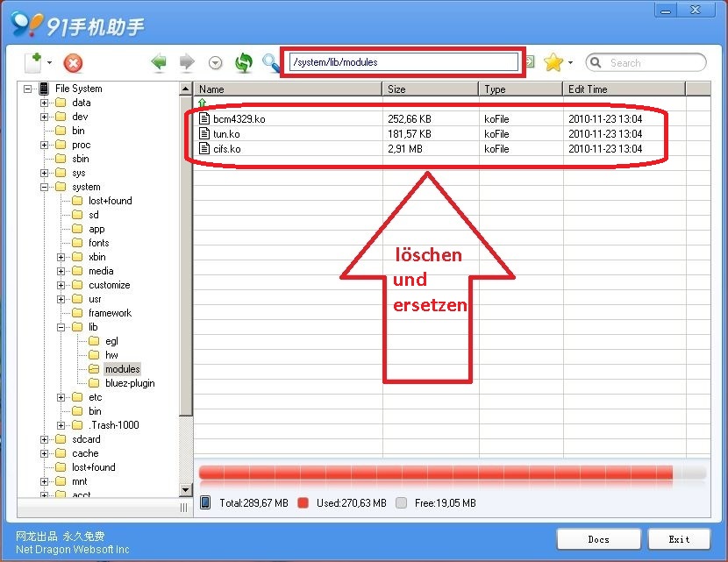
Task: Click the yellow star favorites icon
Action: [553, 62]
